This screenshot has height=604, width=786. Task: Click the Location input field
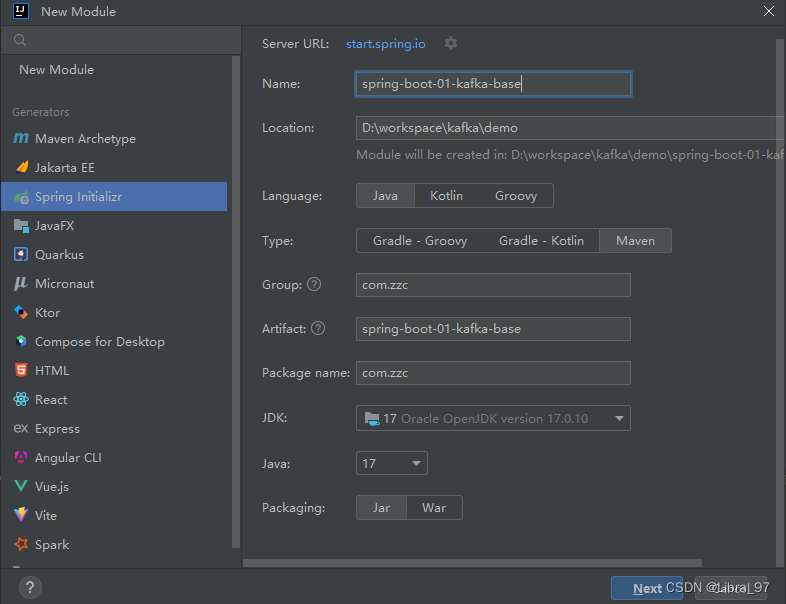[x=570, y=128]
